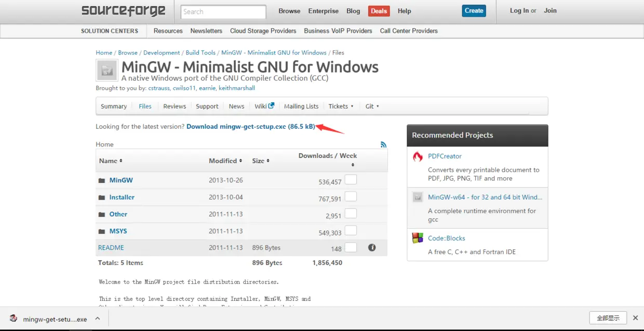Open Call Center Providers link
The width and height of the screenshot is (644, 331).
(x=409, y=31)
